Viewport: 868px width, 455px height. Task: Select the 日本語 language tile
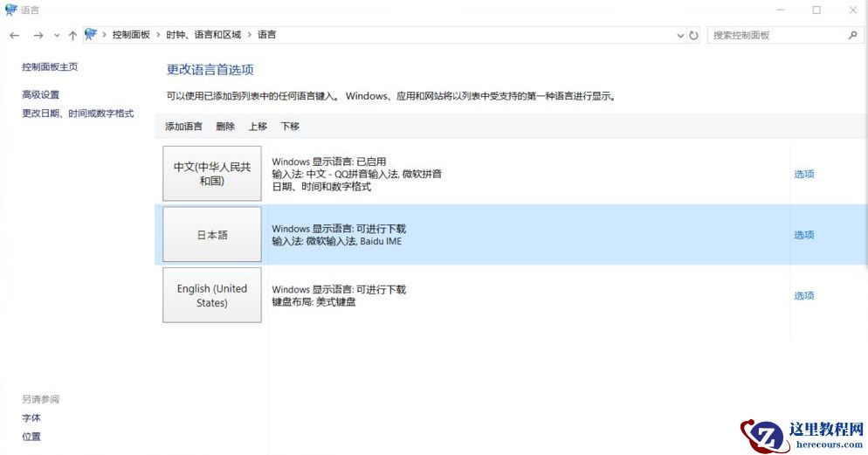point(212,235)
